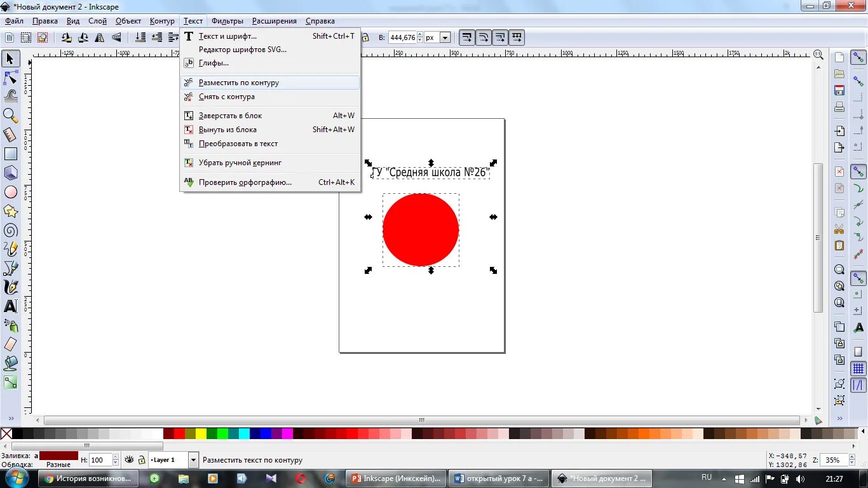Screen dimensions: 868x488
Task: Choose 'Преобразовать в текст' menu entry
Action: pos(270,144)
